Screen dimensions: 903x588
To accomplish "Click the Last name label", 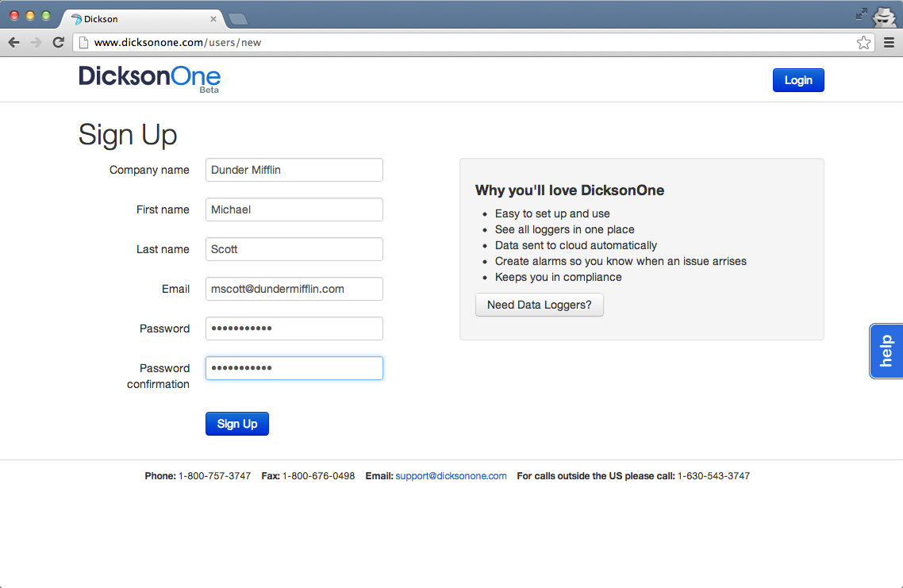I will click(x=163, y=249).
